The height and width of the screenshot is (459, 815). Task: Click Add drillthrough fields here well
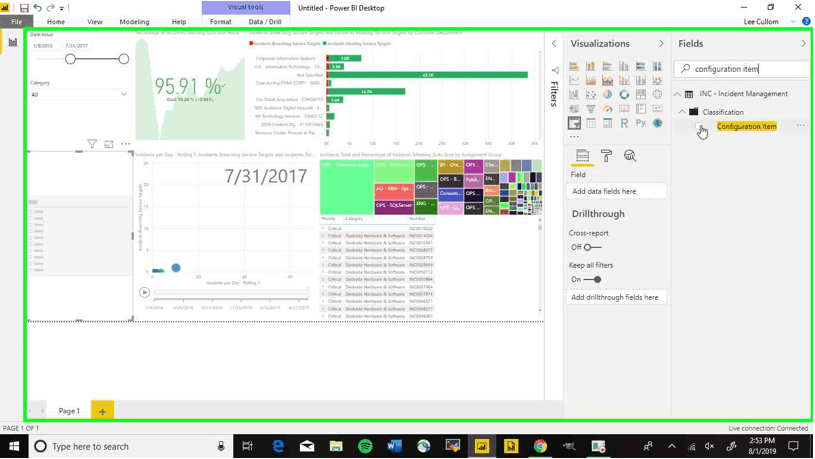click(x=616, y=297)
